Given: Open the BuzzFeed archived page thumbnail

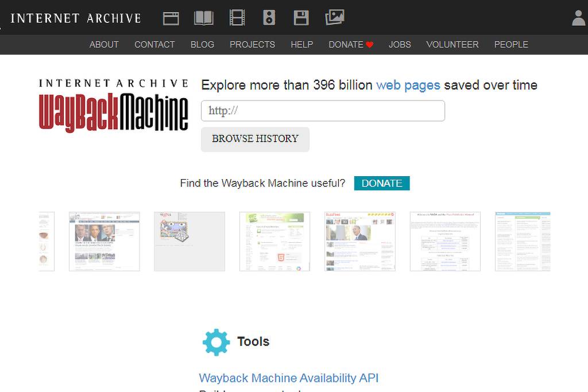Looking at the screenshot, I should pyautogui.click(x=360, y=241).
